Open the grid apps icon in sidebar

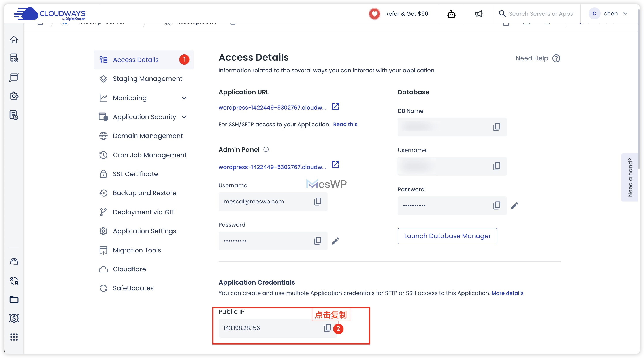click(x=14, y=337)
